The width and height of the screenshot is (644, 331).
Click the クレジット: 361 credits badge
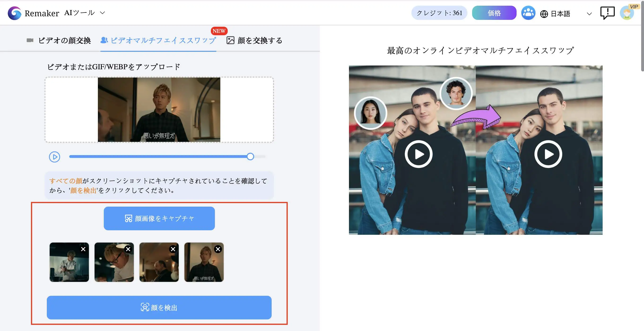click(439, 13)
